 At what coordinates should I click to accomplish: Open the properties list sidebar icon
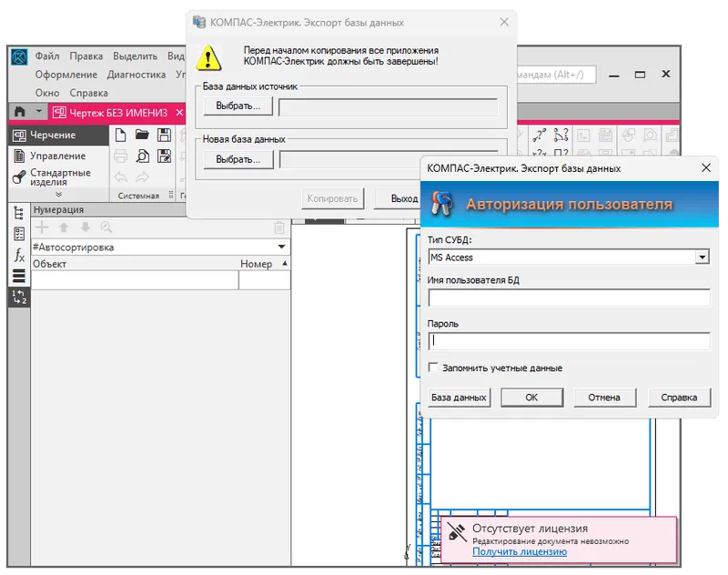click(x=19, y=234)
